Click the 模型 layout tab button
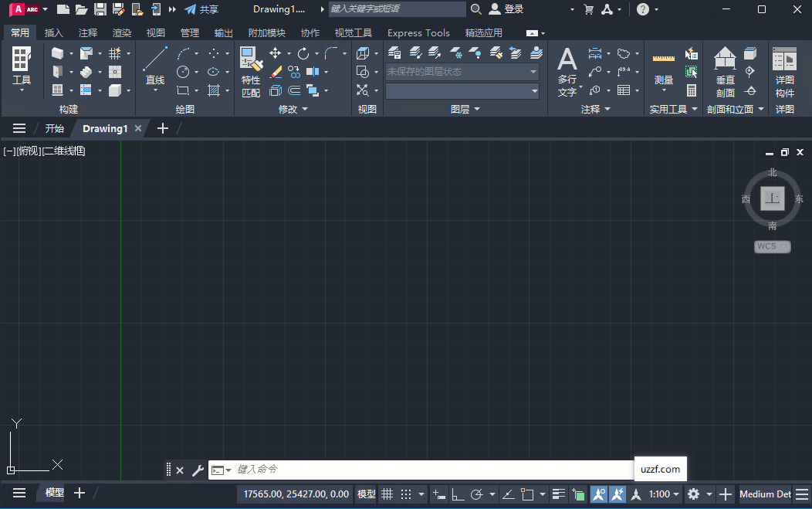The image size is (812, 509). tap(54, 493)
